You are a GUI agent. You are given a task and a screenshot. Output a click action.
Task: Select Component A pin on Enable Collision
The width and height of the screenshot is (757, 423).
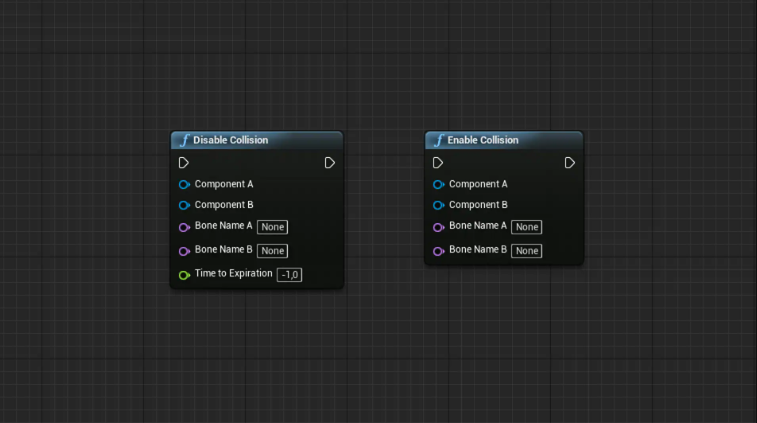[x=438, y=184]
